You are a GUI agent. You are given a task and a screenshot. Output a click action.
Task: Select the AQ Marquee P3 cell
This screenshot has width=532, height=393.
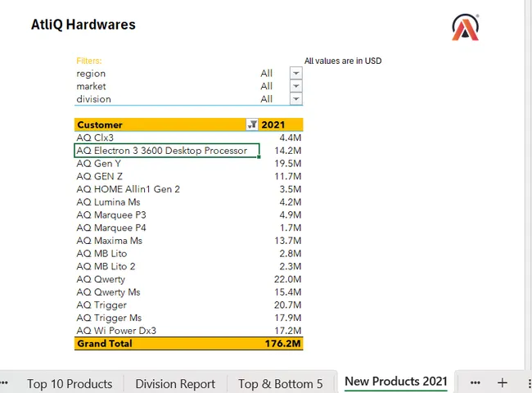(167, 215)
